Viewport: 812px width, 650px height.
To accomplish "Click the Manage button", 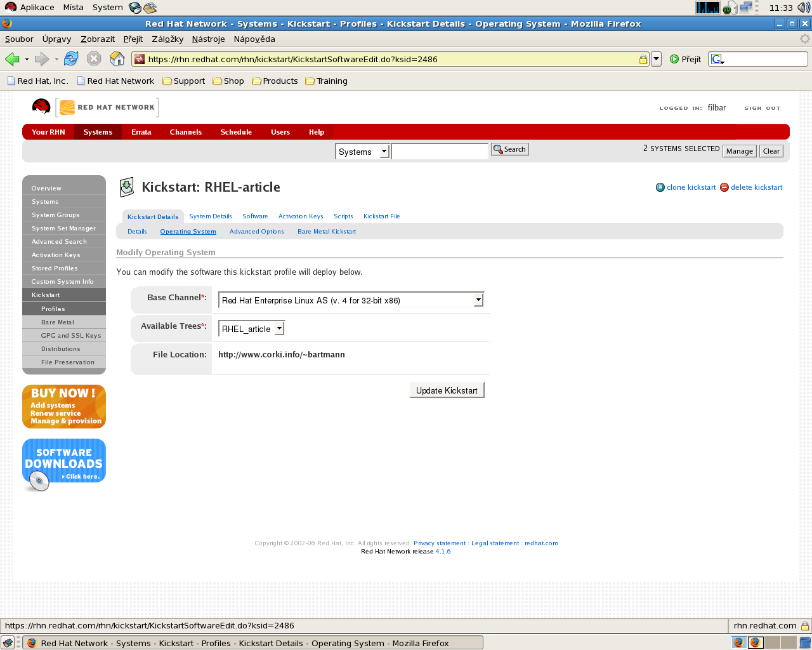I will click(x=740, y=151).
